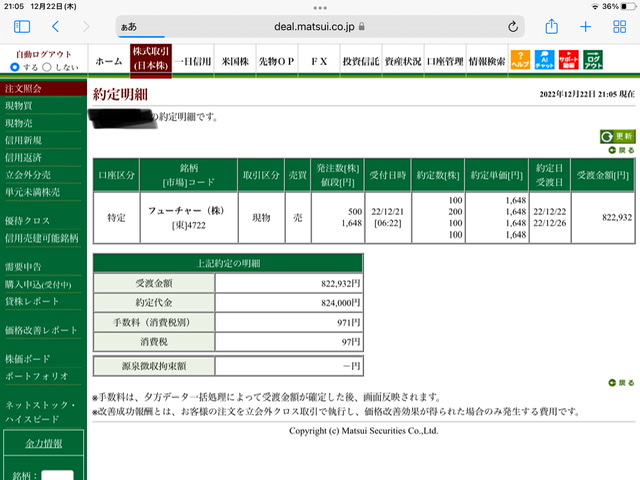Open 情報検索 tab
This screenshot has width=640, height=480.
pos(487,61)
